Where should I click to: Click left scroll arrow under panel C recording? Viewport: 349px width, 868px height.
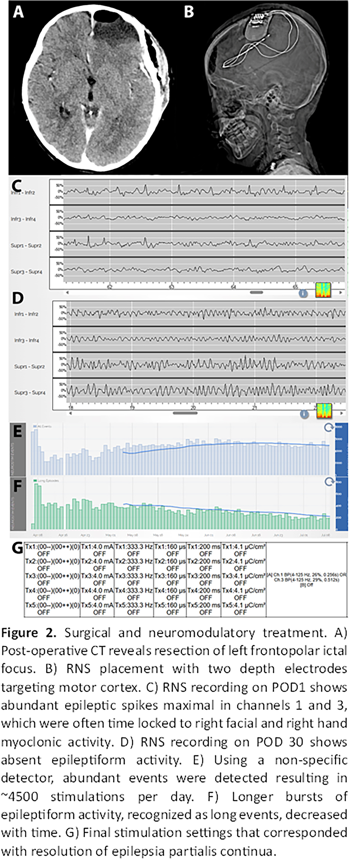(x=67, y=293)
